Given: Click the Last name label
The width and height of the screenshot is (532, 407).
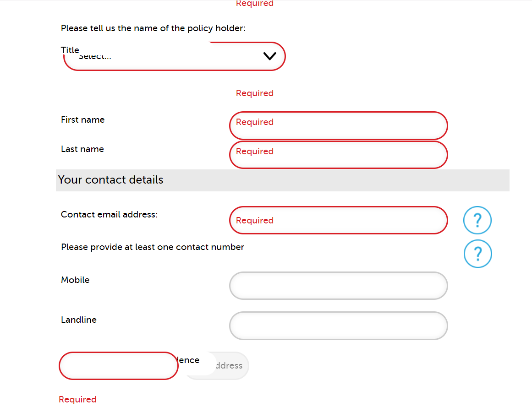Looking at the screenshot, I should [82, 149].
